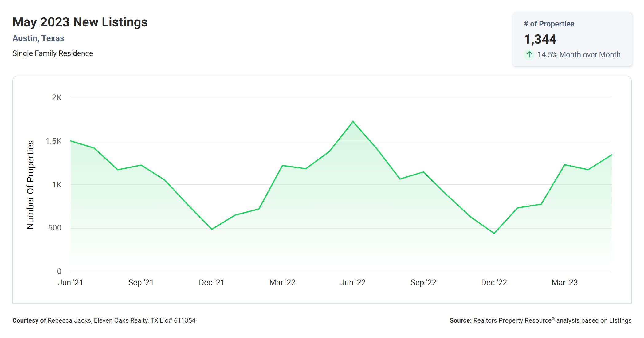Click the '# of Properties' card heading

pyautogui.click(x=549, y=24)
